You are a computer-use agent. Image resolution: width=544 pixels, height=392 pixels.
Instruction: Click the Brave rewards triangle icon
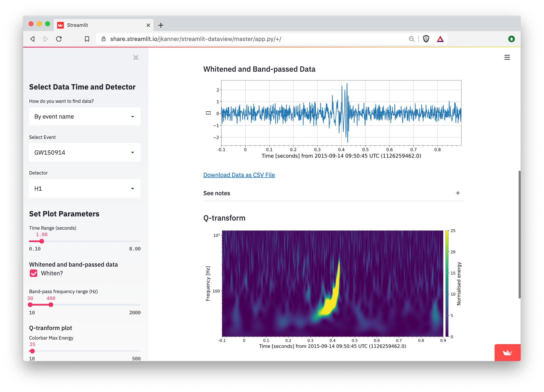click(x=440, y=39)
